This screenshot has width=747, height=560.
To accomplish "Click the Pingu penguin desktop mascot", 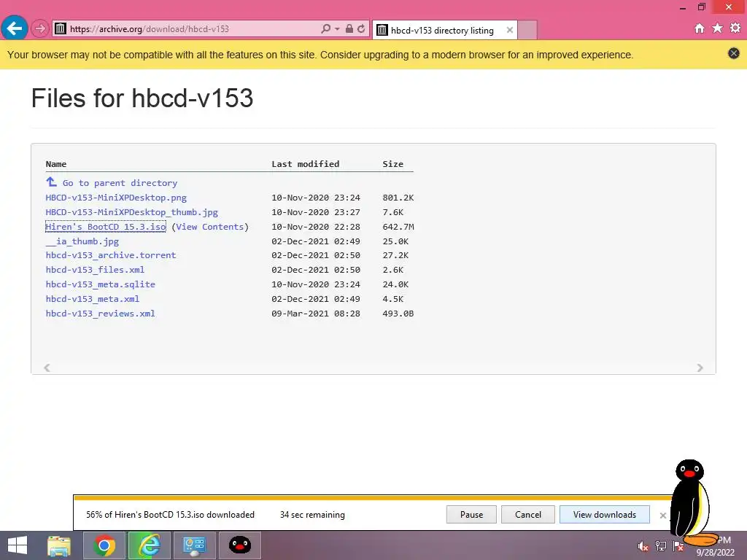I will pos(692,502).
